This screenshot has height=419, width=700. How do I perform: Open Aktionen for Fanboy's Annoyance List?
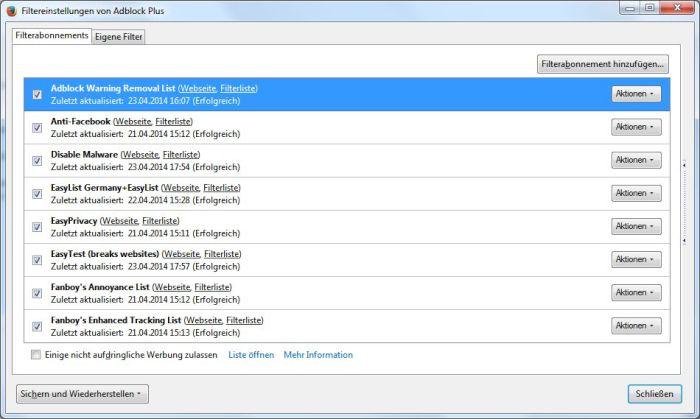[636, 292]
